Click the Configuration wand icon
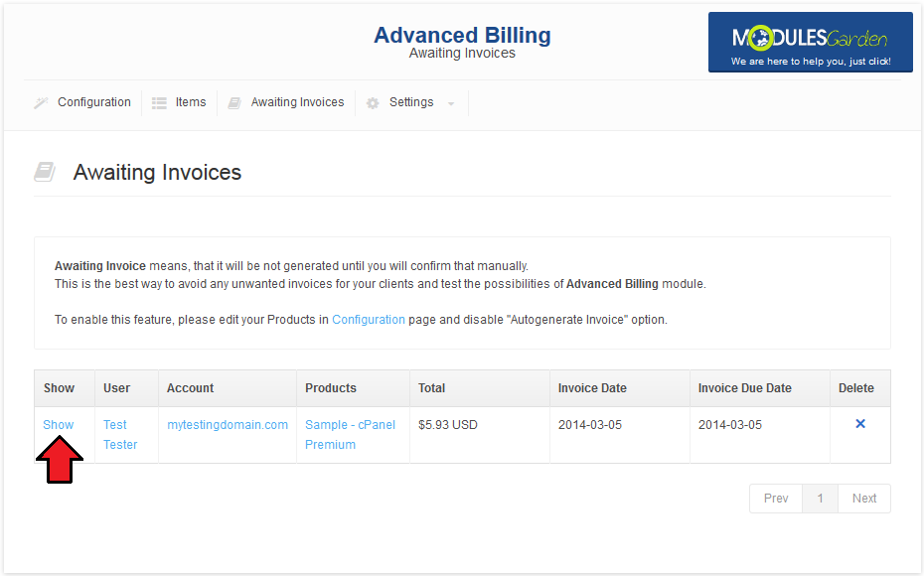The image size is (924, 576). pyautogui.click(x=41, y=103)
